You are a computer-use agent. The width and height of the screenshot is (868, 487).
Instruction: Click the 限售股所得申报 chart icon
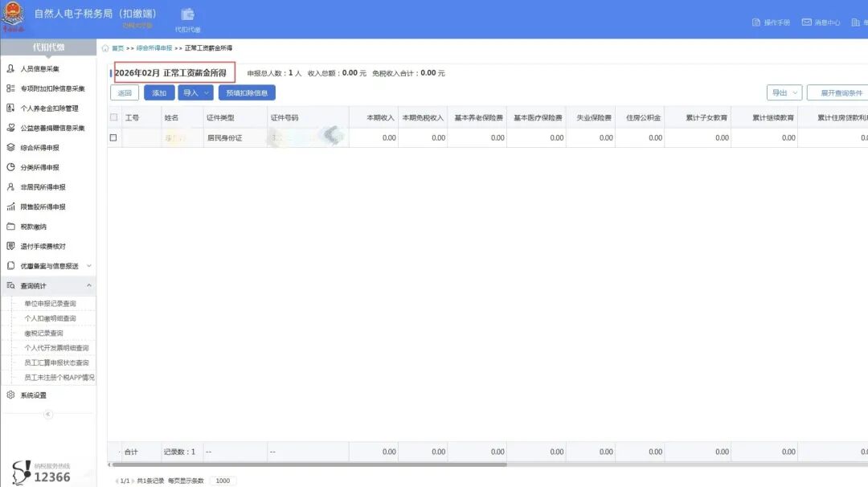click(10, 207)
